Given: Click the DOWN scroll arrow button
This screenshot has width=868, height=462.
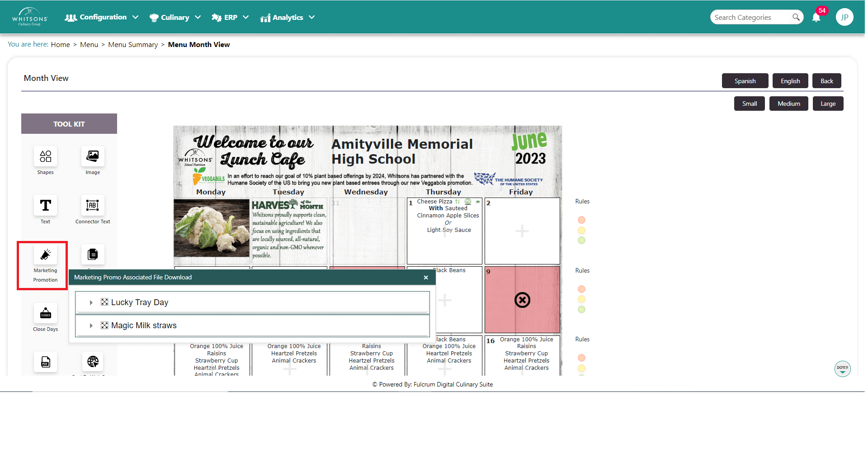Looking at the screenshot, I should point(842,368).
